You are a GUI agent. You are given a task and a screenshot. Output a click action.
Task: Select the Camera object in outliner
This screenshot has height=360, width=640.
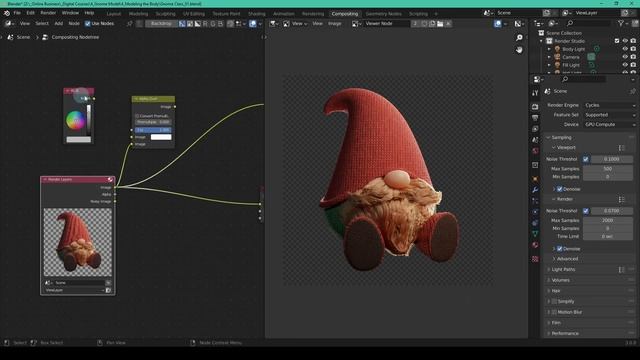[571, 57]
